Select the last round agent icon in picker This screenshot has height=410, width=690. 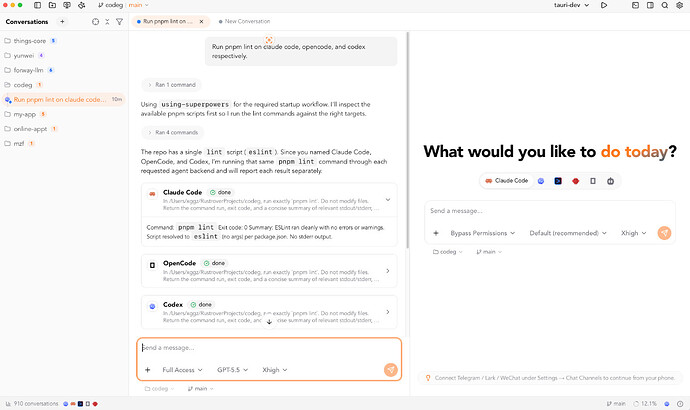610,181
